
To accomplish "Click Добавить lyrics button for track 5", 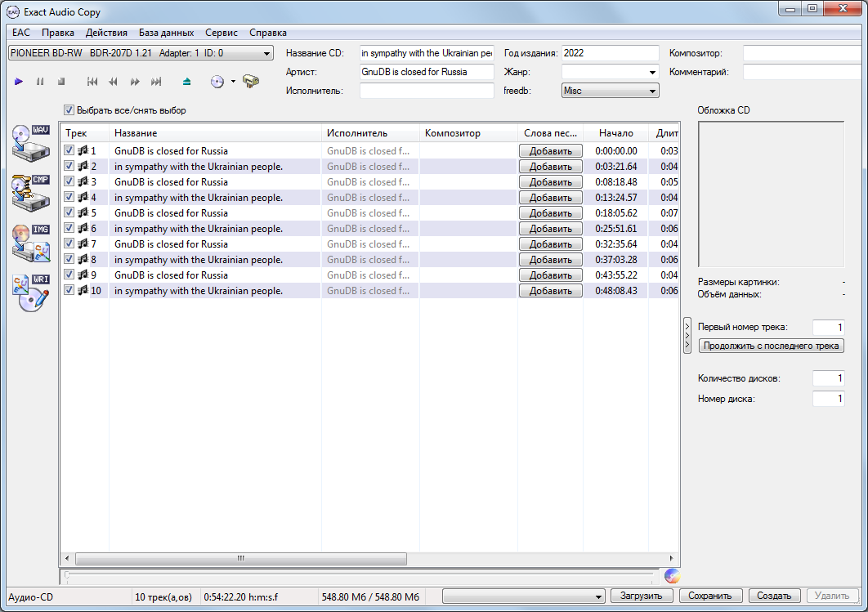I will tap(550, 213).
